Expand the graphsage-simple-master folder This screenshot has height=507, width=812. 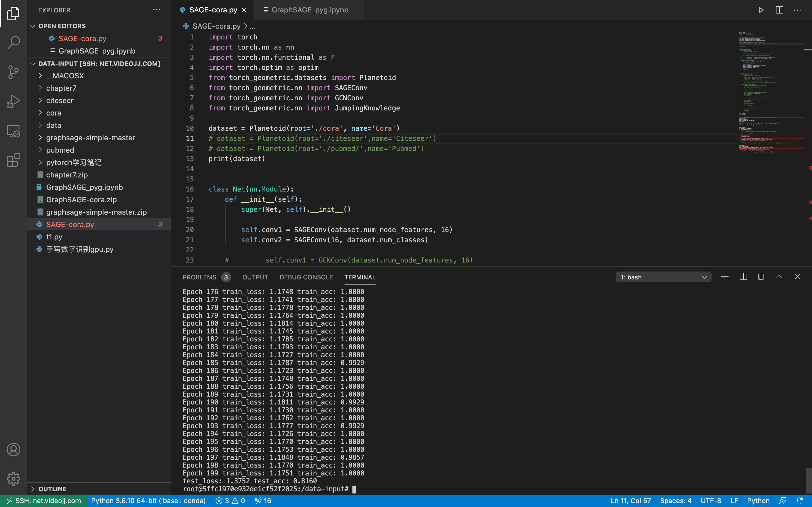tap(90, 137)
